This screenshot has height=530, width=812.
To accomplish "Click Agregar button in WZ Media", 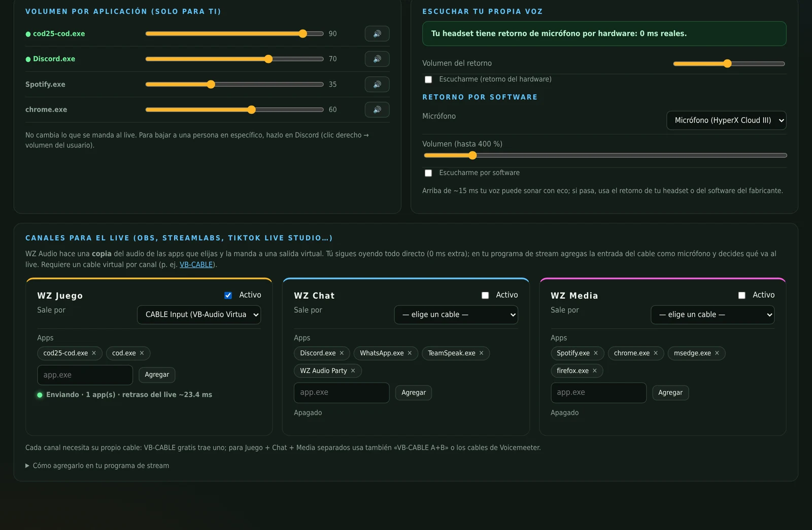I will [670, 393].
